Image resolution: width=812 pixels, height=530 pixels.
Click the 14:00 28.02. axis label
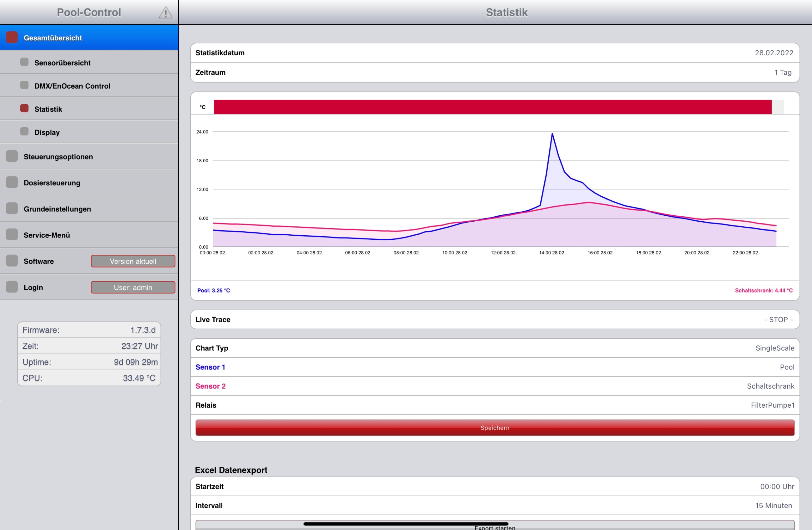point(552,253)
